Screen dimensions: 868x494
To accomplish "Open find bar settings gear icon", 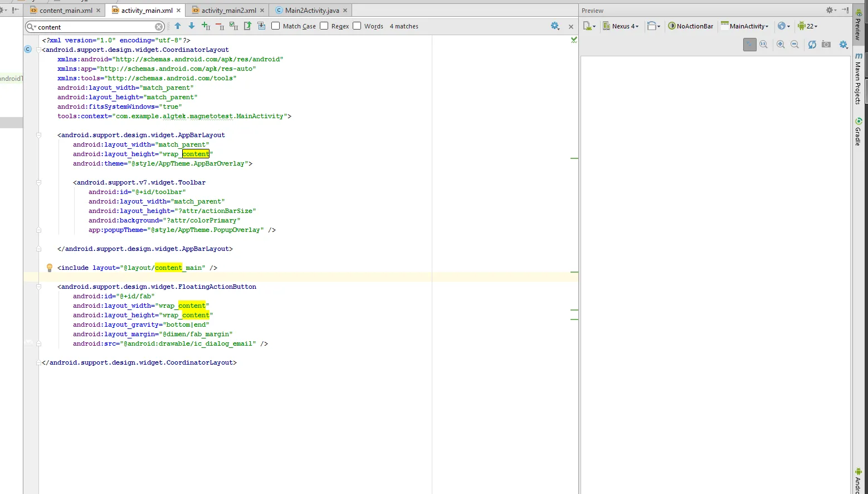I will pos(555,26).
